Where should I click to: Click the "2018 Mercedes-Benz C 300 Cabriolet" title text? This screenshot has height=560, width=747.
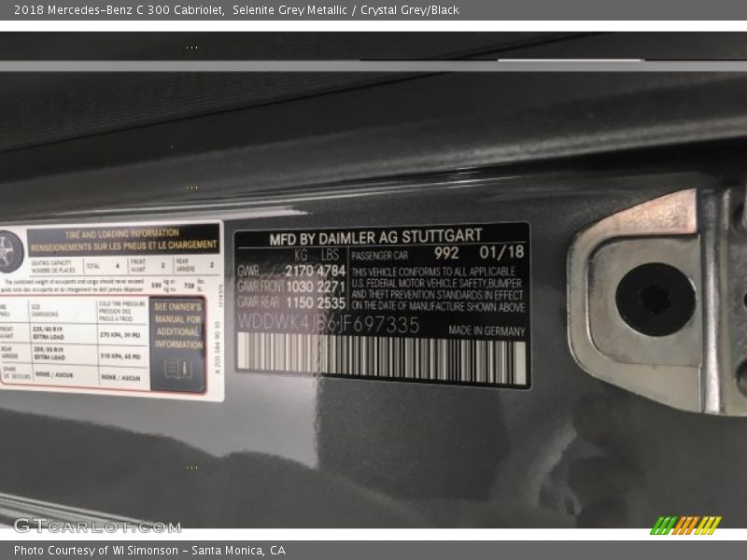tap(120, 10)
